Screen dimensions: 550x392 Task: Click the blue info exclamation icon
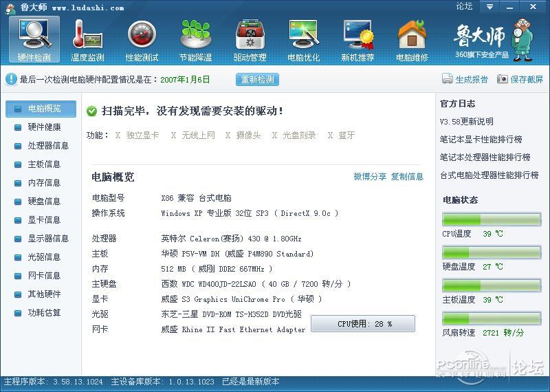[11, 79]
